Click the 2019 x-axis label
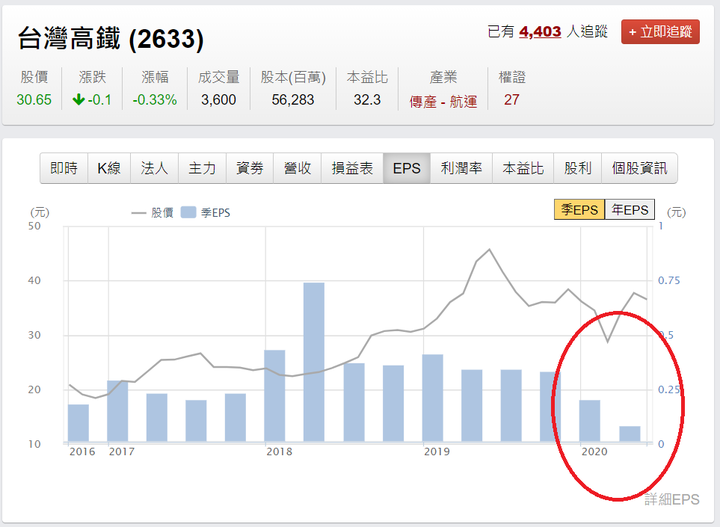The width and height of the screenshot is (720, 527). pos(437,452)
